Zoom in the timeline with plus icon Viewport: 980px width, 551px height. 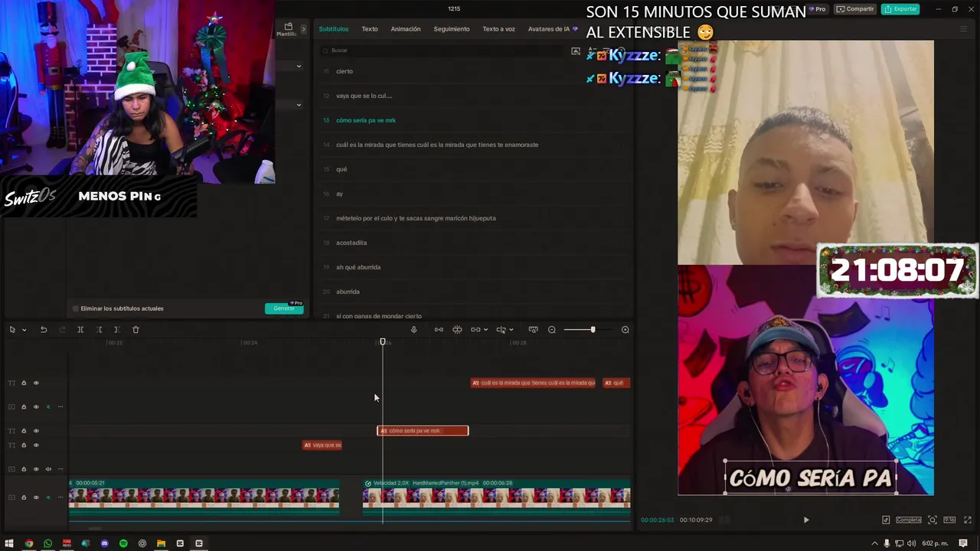point(625,330)
